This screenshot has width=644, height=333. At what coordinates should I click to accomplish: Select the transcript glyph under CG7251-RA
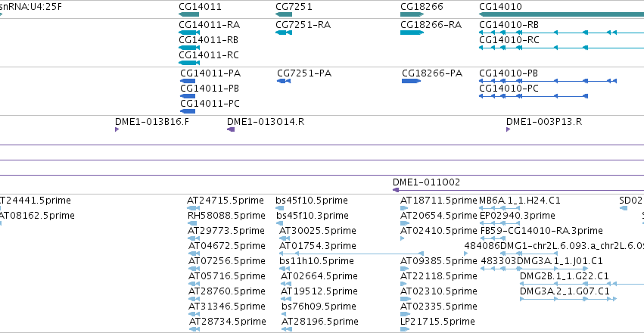pos(284,33)
